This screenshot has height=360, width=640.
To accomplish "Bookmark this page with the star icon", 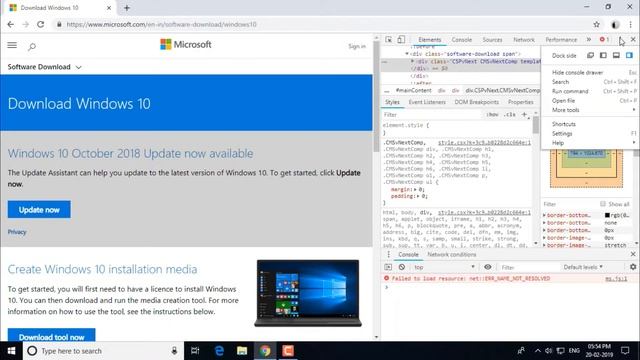I will (x=597, y=24).
